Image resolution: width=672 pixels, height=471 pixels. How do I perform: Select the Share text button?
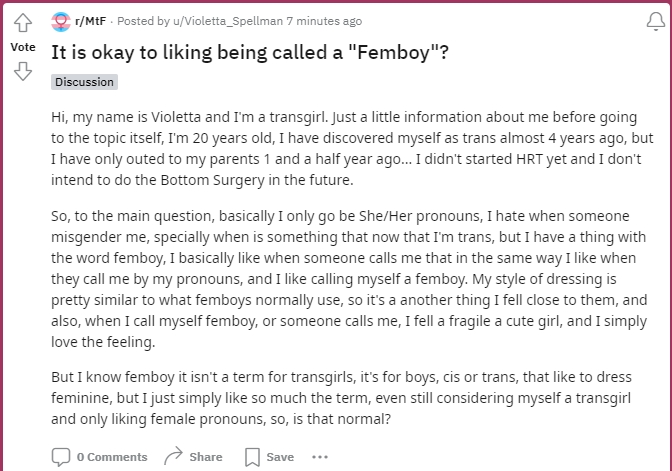point(206,457)
